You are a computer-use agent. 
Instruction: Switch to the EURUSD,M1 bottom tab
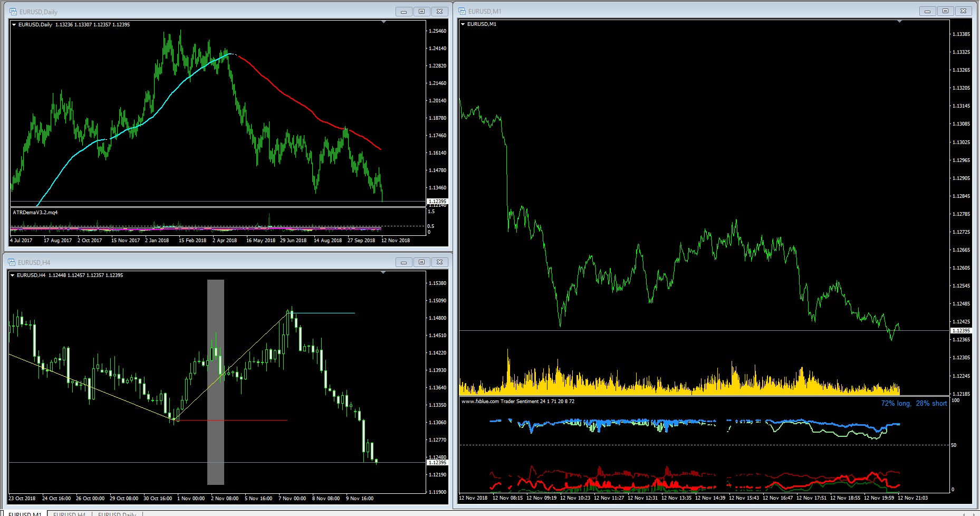click(x=25, y=513)
